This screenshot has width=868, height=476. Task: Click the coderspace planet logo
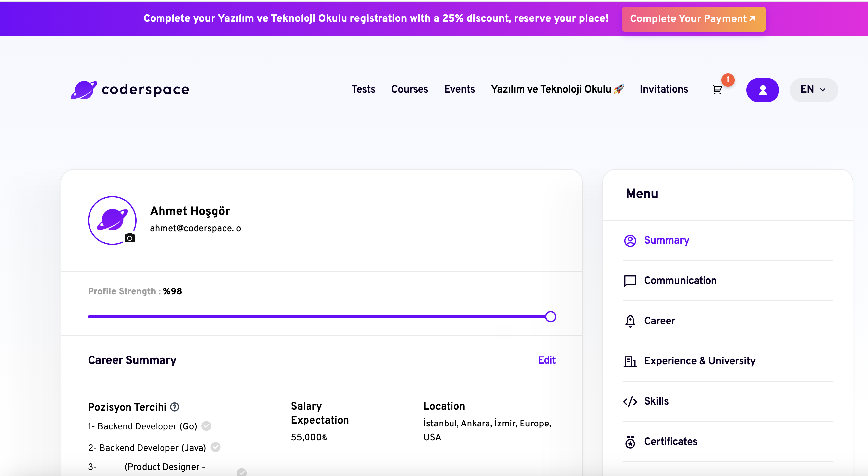[x=84, y=89]
